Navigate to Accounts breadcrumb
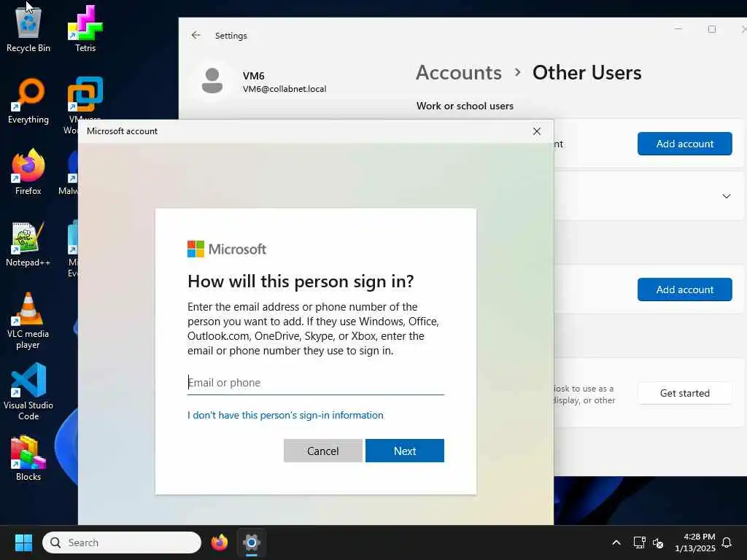 click(458, 73)
